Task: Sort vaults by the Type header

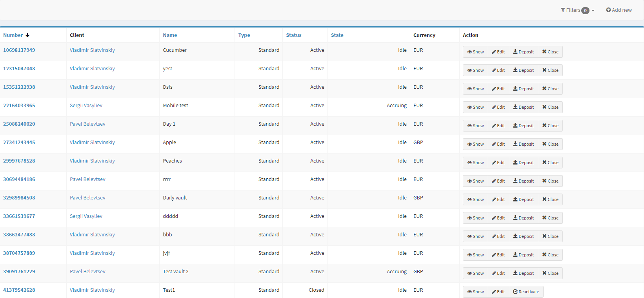Action: coord(244,35)
